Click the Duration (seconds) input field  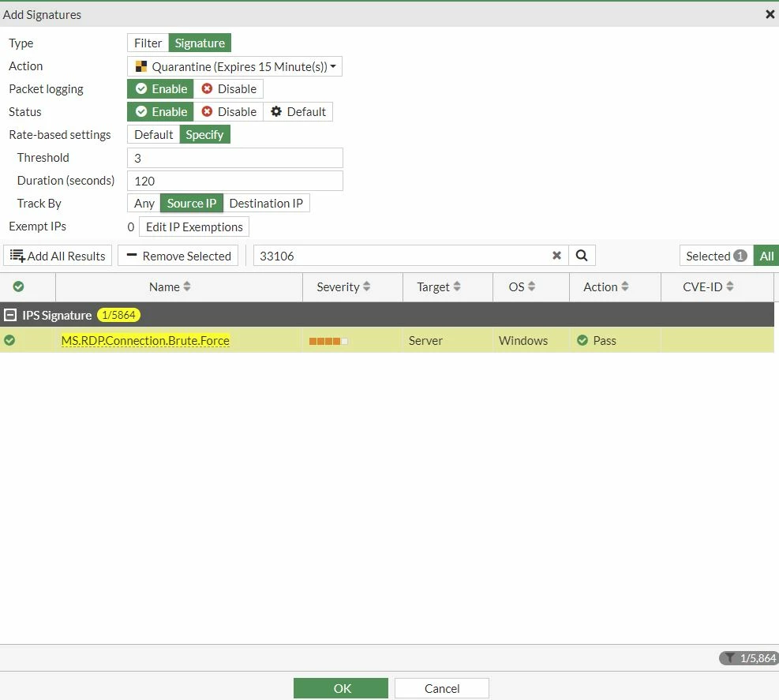pyautogui.click(x=235, y=181)
